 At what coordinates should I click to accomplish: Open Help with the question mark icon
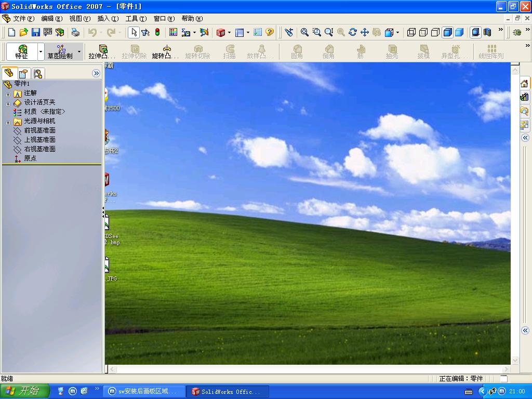pos(270,32)
